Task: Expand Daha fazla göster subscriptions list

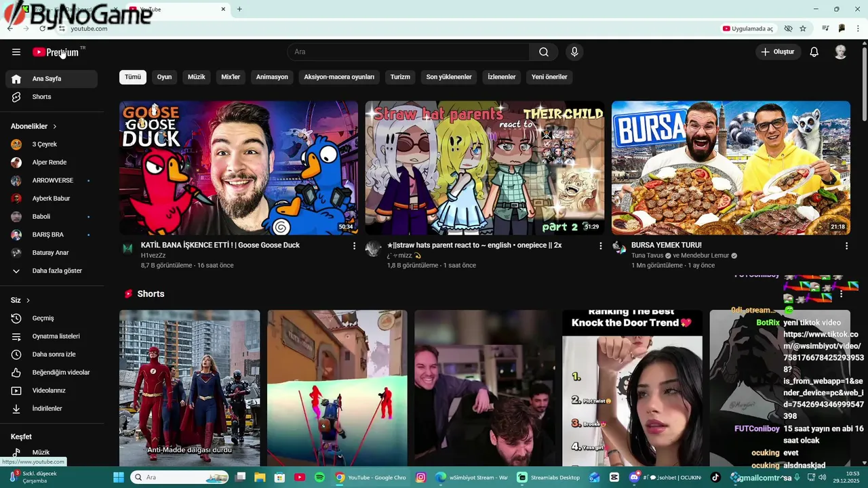Action: tap(52, 271)
